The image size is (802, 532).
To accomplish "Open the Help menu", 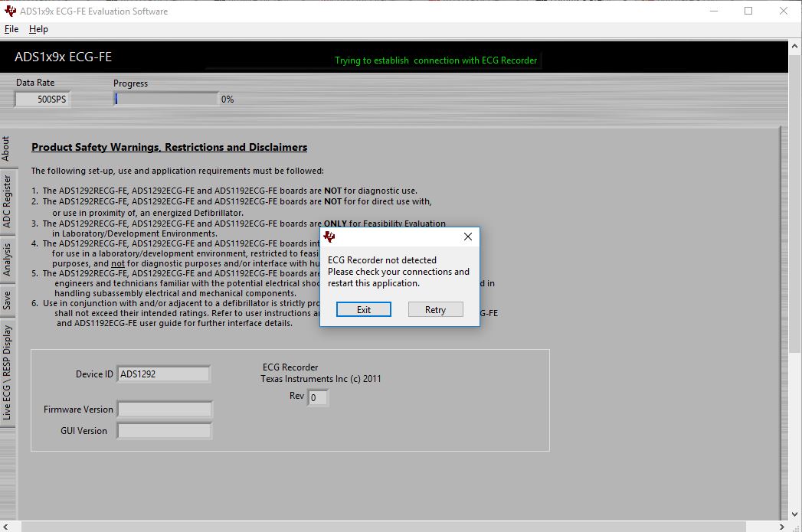I will pyautogui.click(x=38, y=29).
